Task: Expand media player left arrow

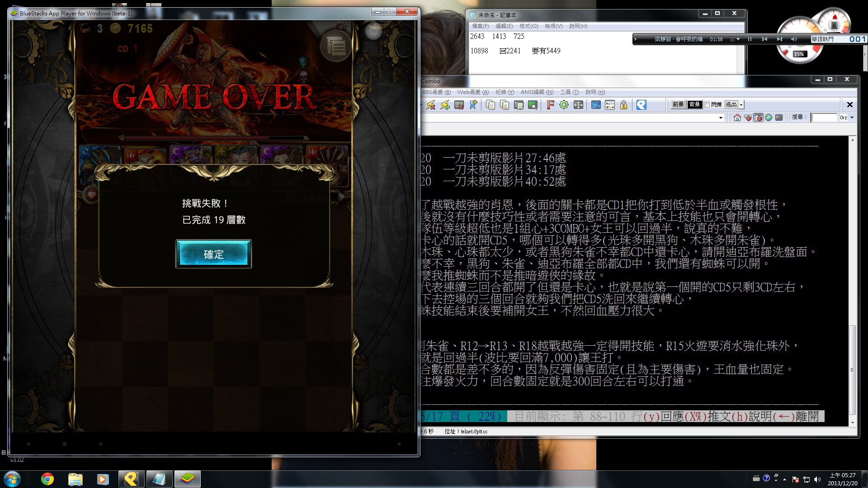Action: click(x=636, y=39)
